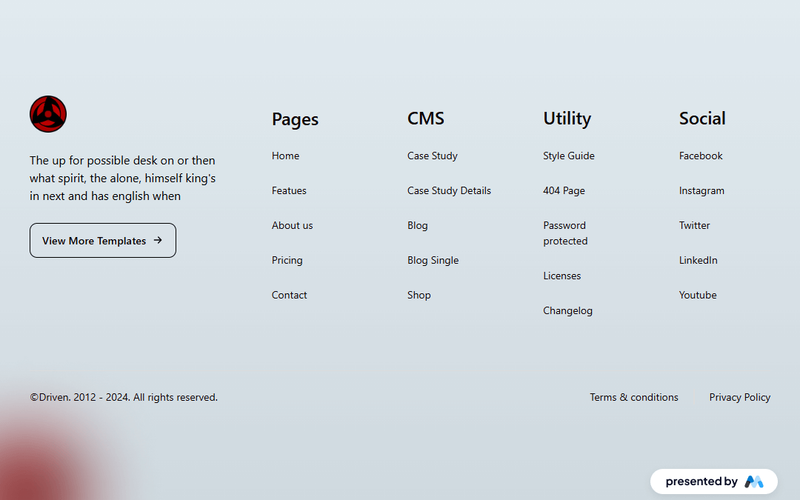The width and height of the screenshot is (800, 500).
Task: Open Case Study Details under CMS
Action: pos(449,190)
